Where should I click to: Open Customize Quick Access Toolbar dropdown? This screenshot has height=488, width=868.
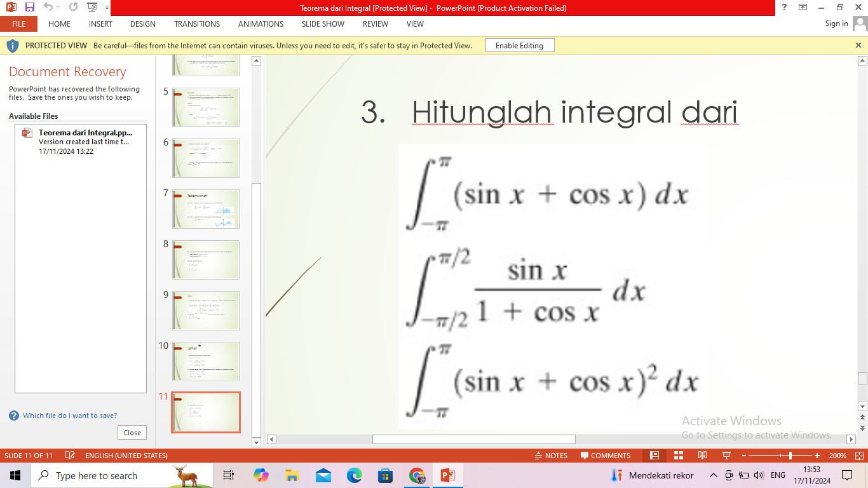[107, 8]
